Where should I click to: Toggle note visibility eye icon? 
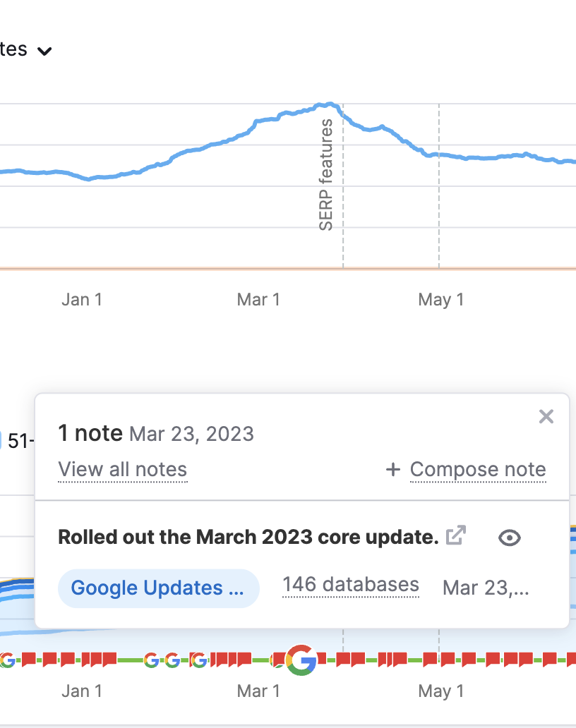pos(510,538)
